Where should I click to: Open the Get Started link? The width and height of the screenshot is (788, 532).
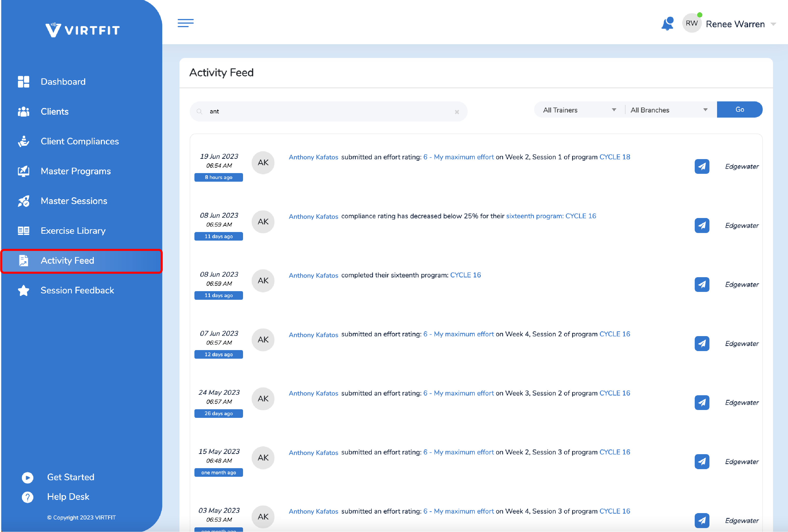70,477
